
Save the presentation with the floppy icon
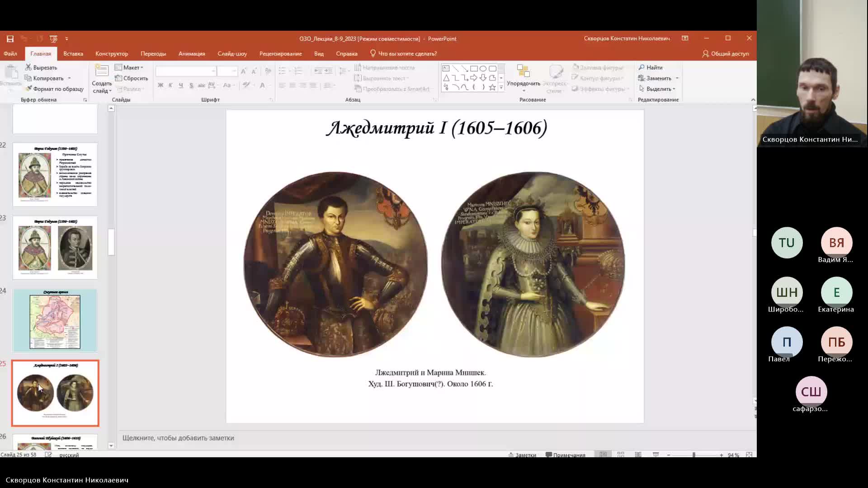coord(10,39)
